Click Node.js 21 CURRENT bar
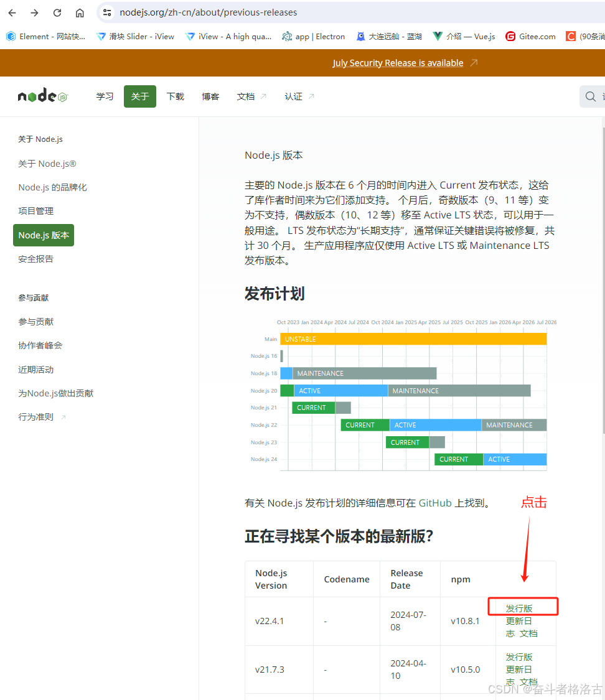This screenshot has width=605, height=700. point(314,408)
